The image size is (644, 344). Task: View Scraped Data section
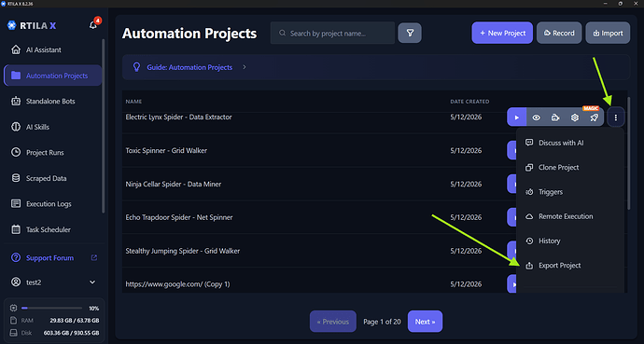(x=52, y=178)
